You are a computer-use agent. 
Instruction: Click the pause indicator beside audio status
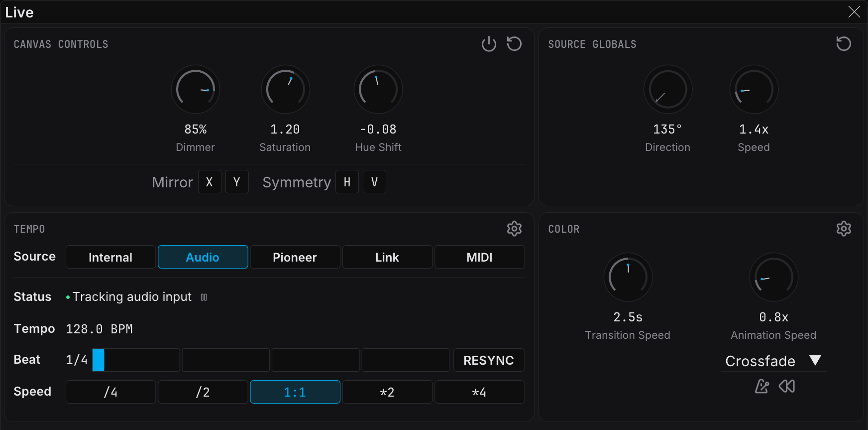(204, 297)
